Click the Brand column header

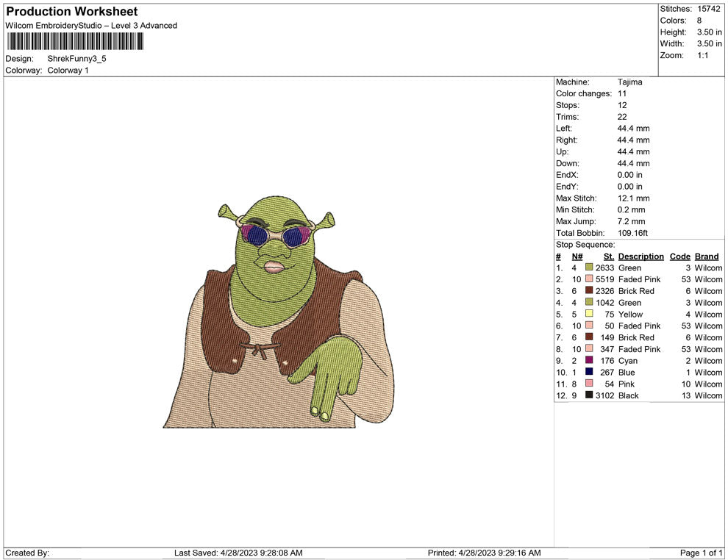pos(707,256)
